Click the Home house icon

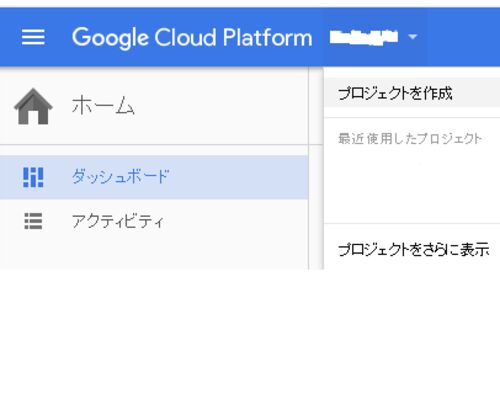33,107
